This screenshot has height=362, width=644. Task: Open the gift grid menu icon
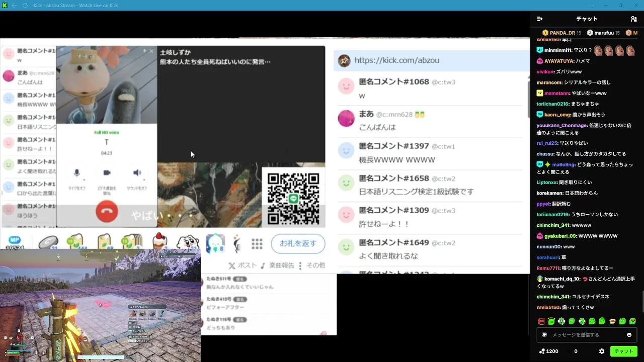[257, 244]
